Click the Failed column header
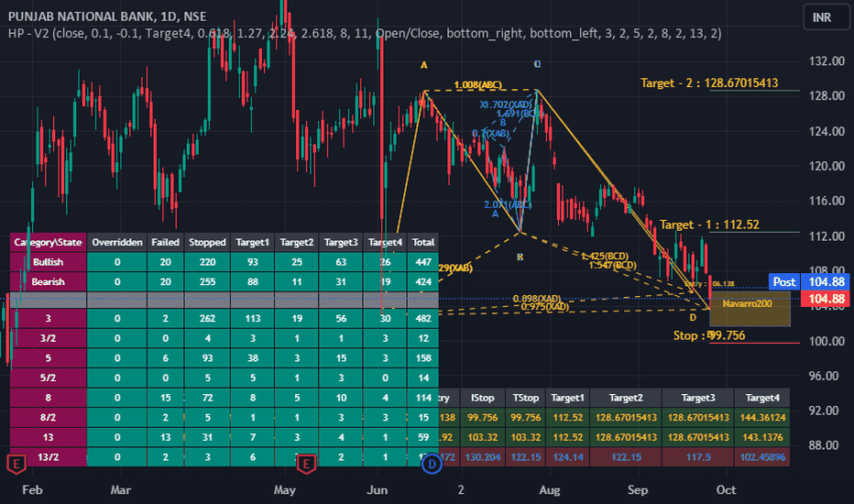This screenshot has height=504, width=854. pyautogui.click(x=166, y=243)
